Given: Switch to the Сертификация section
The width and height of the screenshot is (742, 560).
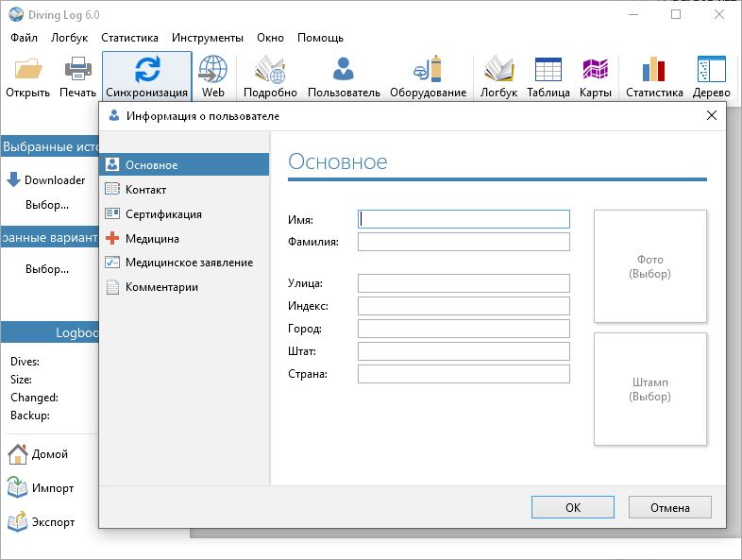Looking at the screenshot, I should [x=163, y=214].
